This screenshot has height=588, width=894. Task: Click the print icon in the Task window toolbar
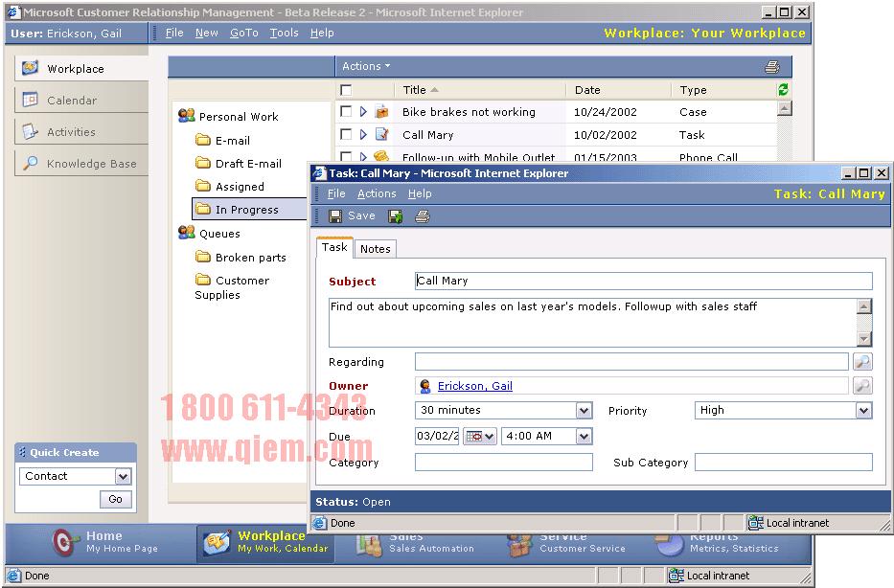pyautogui.click(x=423, y=215)
